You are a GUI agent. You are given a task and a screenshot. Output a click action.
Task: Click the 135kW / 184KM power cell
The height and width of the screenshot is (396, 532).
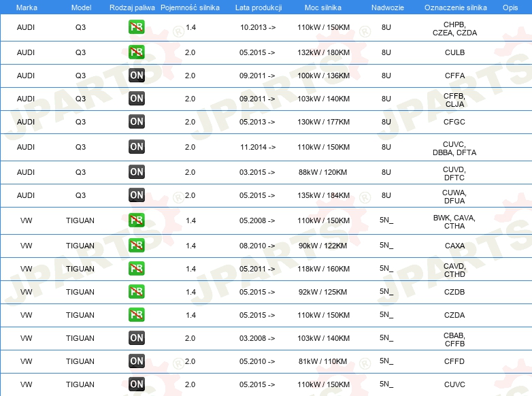click(323, 195)
